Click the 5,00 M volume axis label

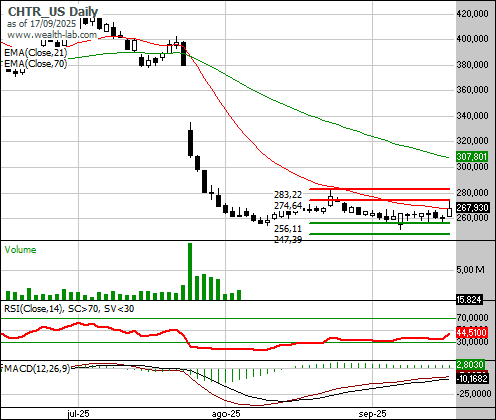click(x=470, y=269)
